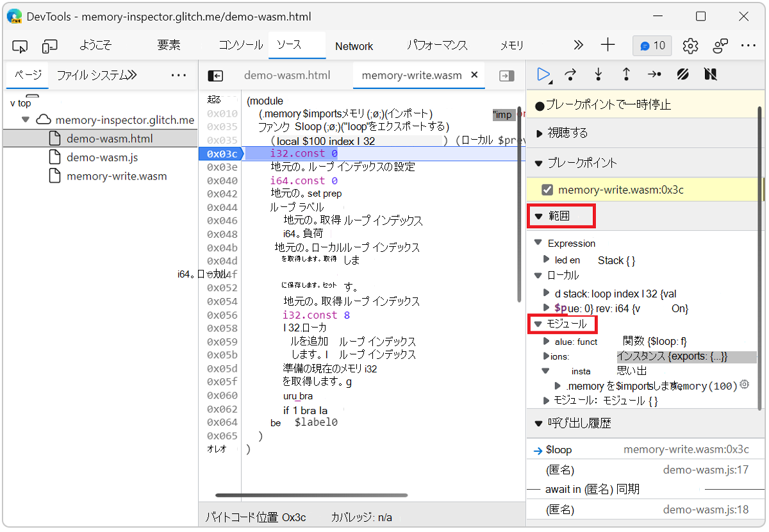Open the issues counter showing 10

click(652, 46)
